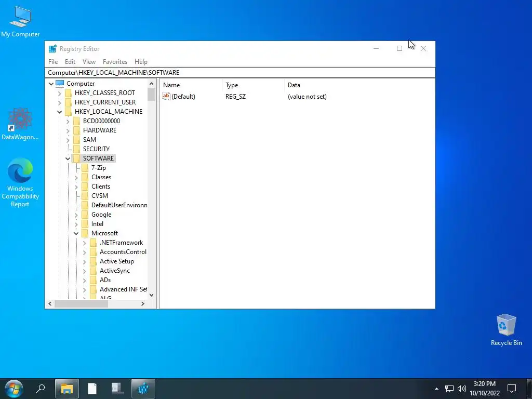The width and height of the screenshot is (532, 399).
Task: Expand the BCD00000000 key
Action: 68,121
